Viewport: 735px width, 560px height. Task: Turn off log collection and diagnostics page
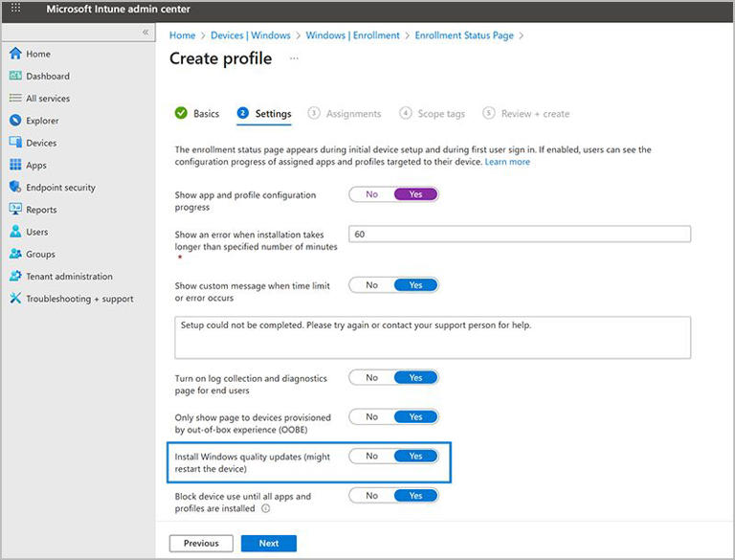371,378
